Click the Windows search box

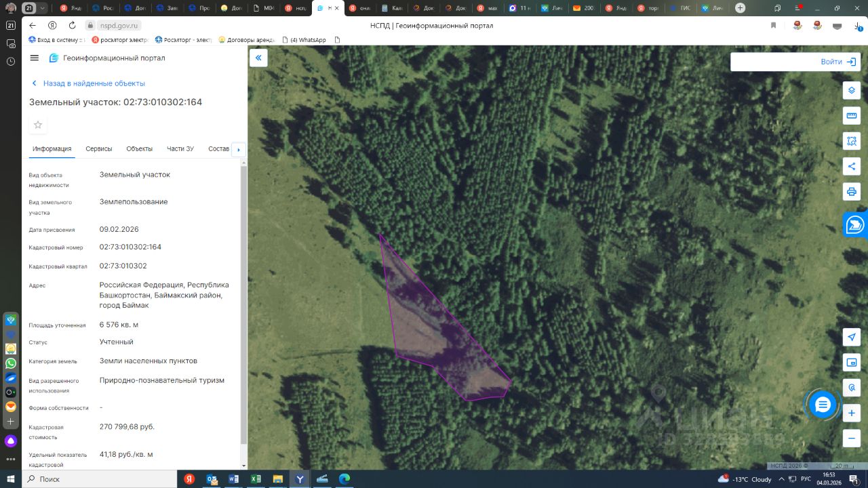click(99, 479)
